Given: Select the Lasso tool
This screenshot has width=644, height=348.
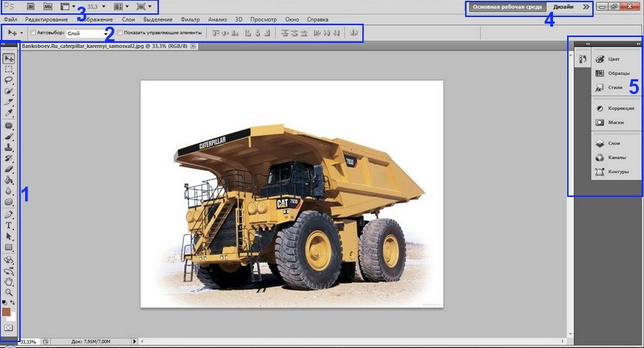Looking at the screenshot, I should [10, 79].
